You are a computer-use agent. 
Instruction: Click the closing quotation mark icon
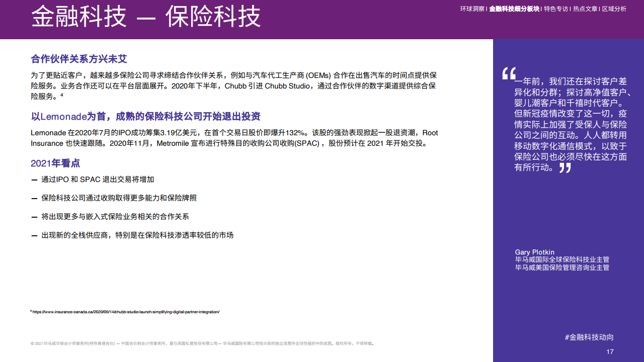(x=565, y=167)
